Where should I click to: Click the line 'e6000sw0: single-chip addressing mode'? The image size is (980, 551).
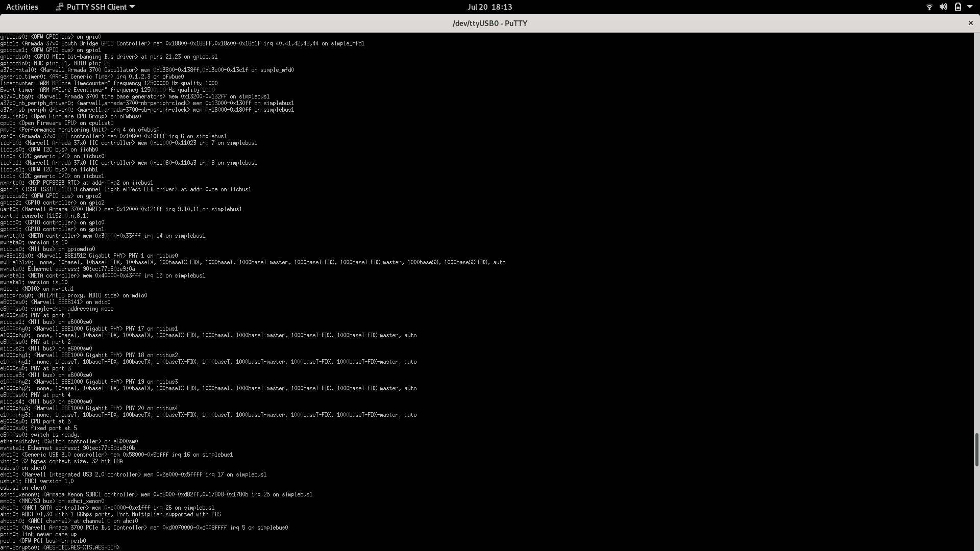57,309
